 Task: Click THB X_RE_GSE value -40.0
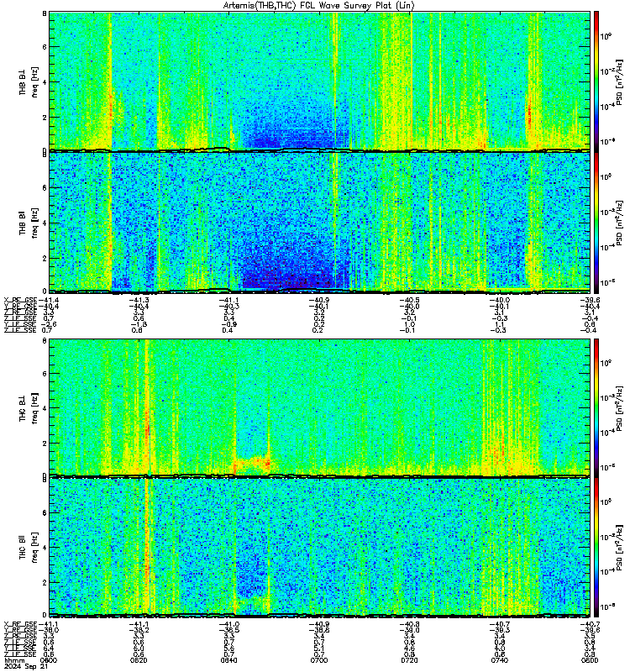[499, 300]
